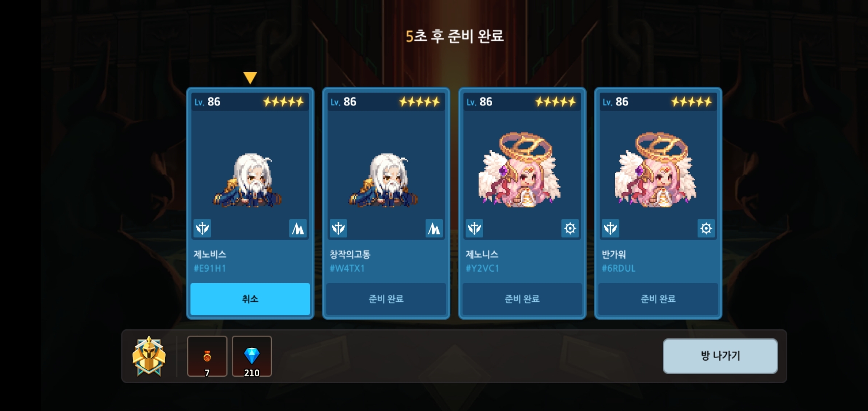The width and height of the screenshot is (868, 411).
Task: Click the five-star rating on 창작의고통 card
Action: [x=419, y=102]
